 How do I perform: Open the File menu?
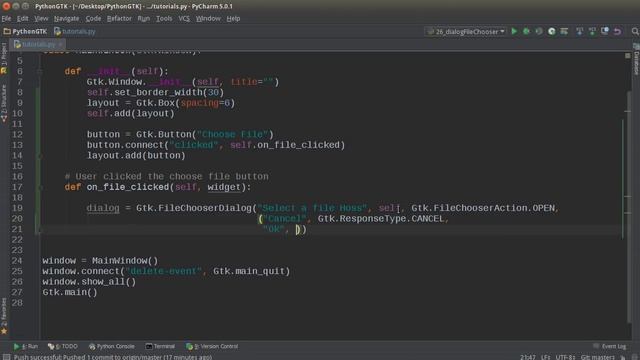(x=6, y=18)
